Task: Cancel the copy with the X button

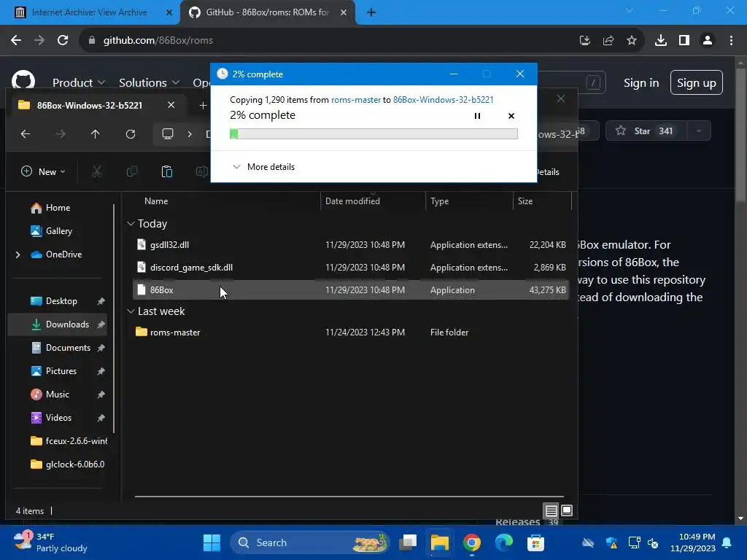Action: (511, 116)
